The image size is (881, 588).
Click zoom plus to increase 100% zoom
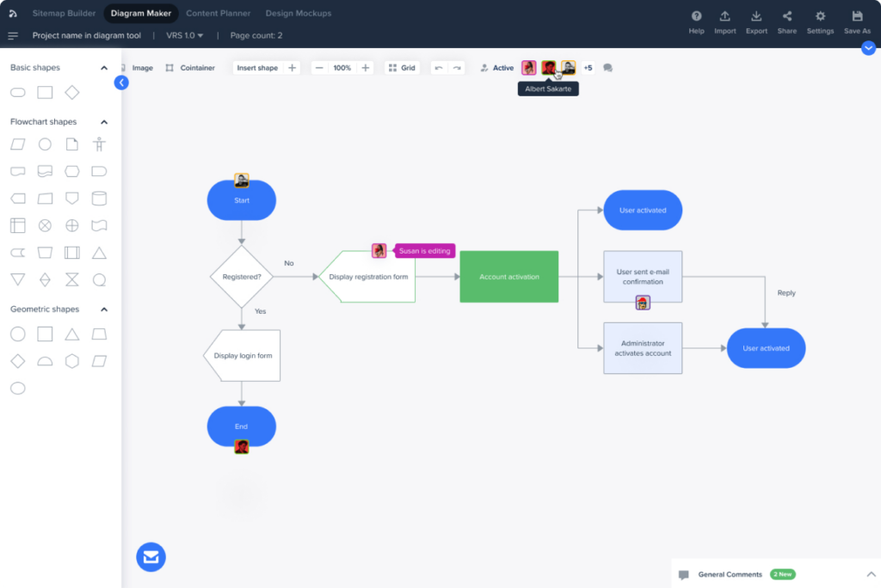point(365,67)
